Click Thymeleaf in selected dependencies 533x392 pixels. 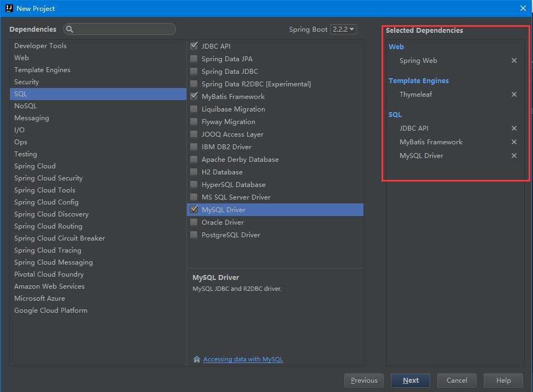[x=415, y=95]
